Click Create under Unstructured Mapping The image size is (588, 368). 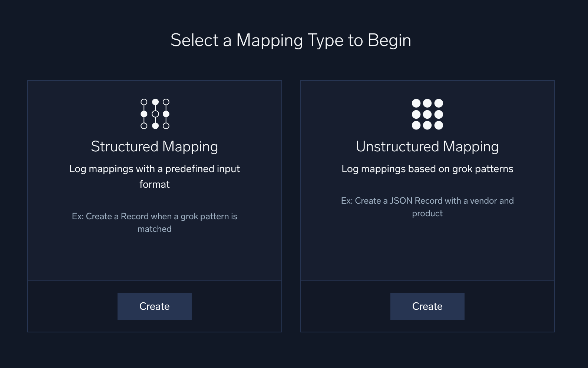click(x=427, y=306)
